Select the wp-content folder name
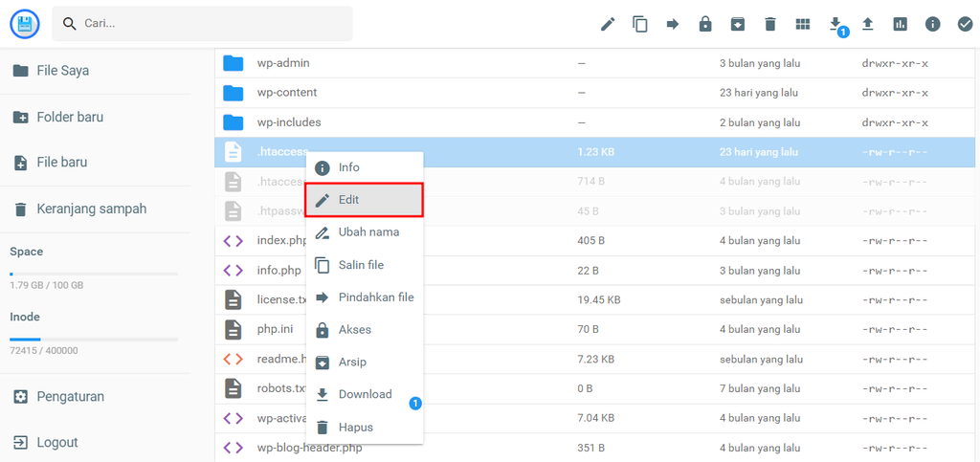This screenshot has width=980, height=462. click(x=287, y=93)
